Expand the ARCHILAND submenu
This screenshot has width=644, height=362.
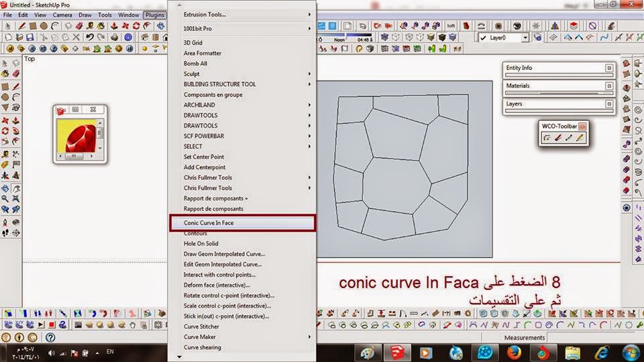pyautogui.click(x=242, y=105)
